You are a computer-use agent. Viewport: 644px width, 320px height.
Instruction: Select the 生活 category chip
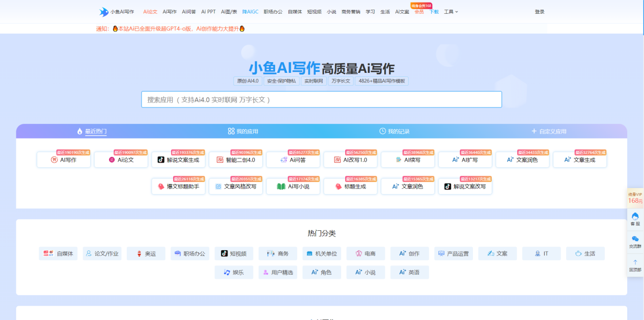(x=585, y=253)
